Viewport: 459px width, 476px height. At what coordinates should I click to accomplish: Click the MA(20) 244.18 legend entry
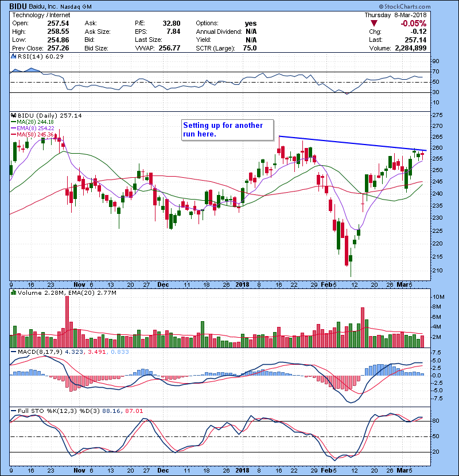pyautogui.click(x=32, y=122)
